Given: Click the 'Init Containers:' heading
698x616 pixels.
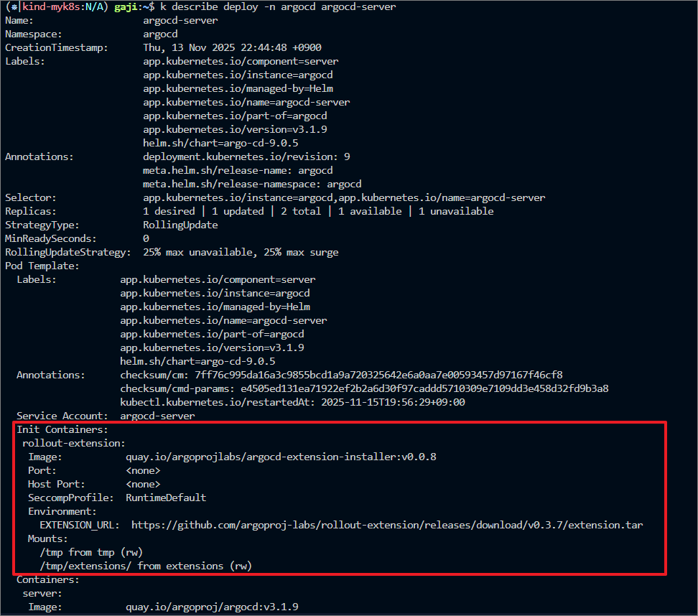Looking at the screenshot, I should click(x=62, y=429).
